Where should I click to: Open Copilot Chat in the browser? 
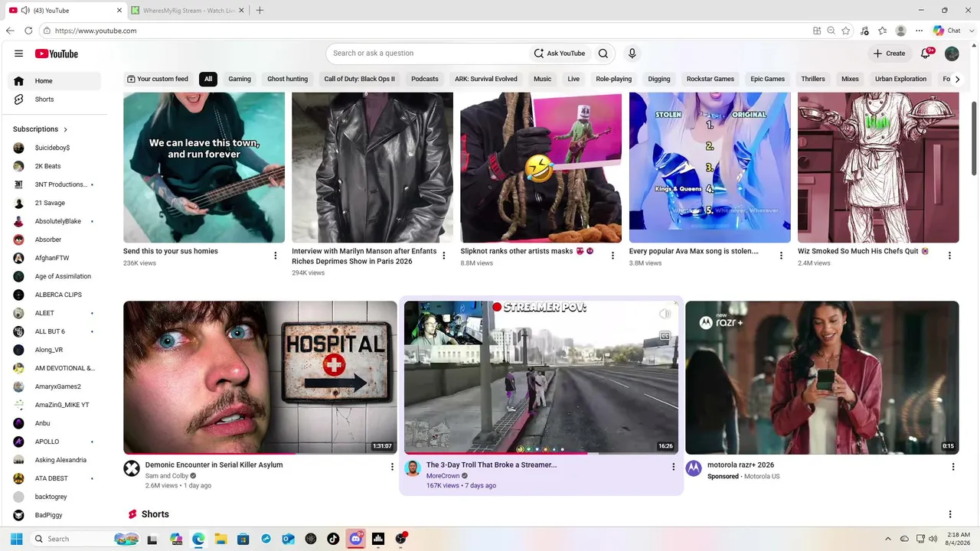pos(946,31)
